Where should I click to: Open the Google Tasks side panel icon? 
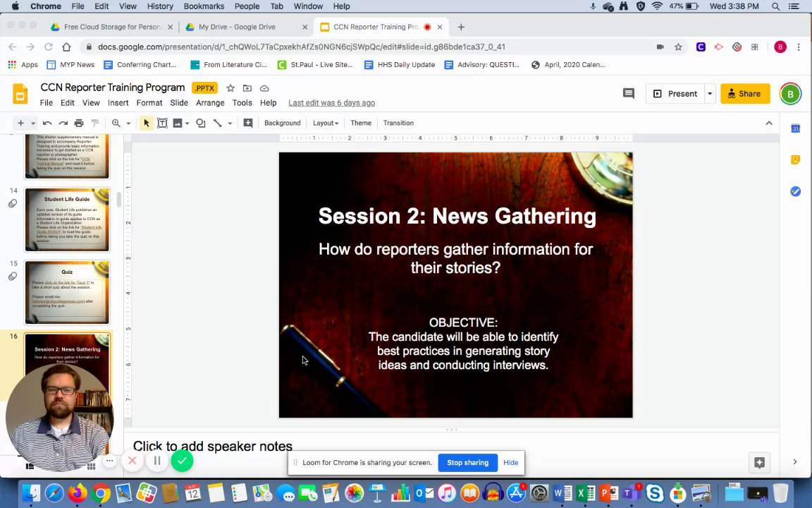click(795, 191)
